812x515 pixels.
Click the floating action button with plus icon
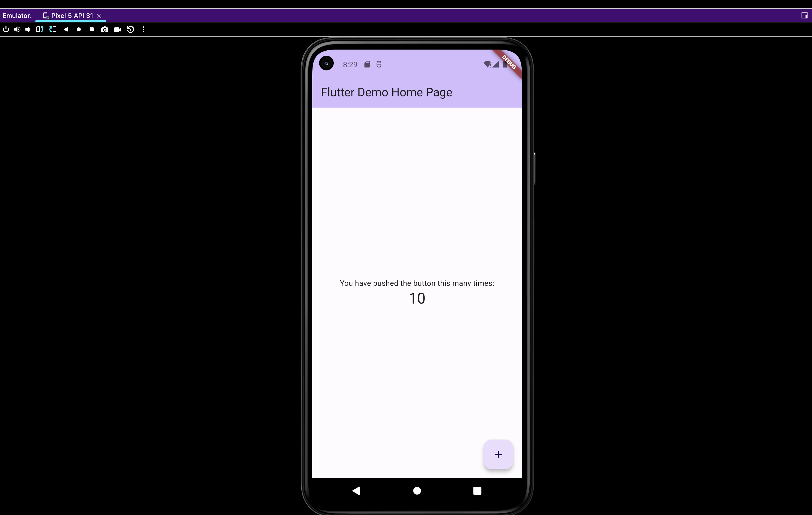[498, 454]
